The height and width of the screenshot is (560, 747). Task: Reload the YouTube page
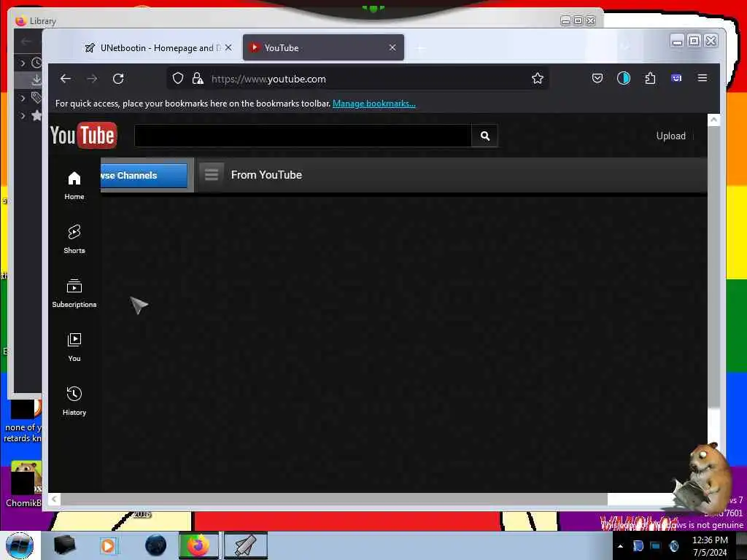tap(118, 79)
